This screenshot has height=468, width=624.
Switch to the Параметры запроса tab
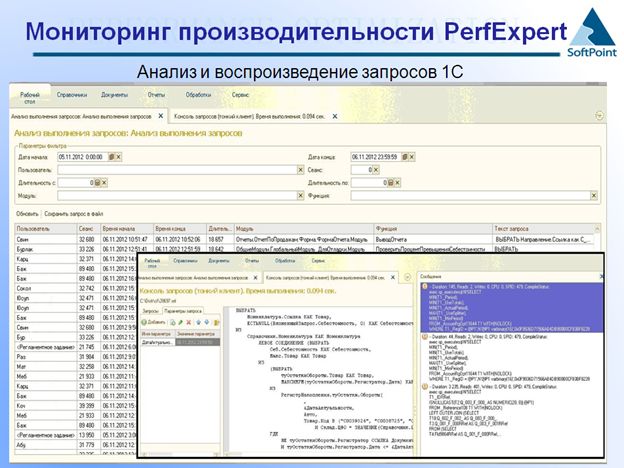[183, 311]
